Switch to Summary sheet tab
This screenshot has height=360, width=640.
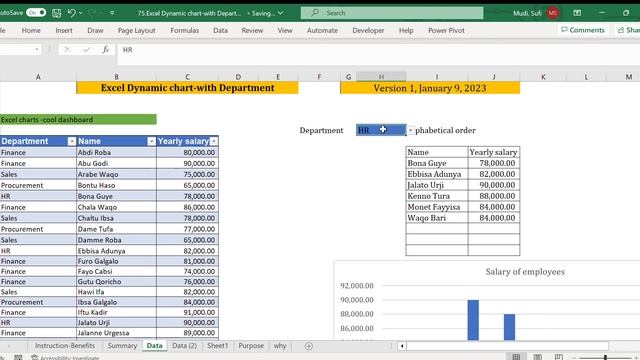[122, 346]
